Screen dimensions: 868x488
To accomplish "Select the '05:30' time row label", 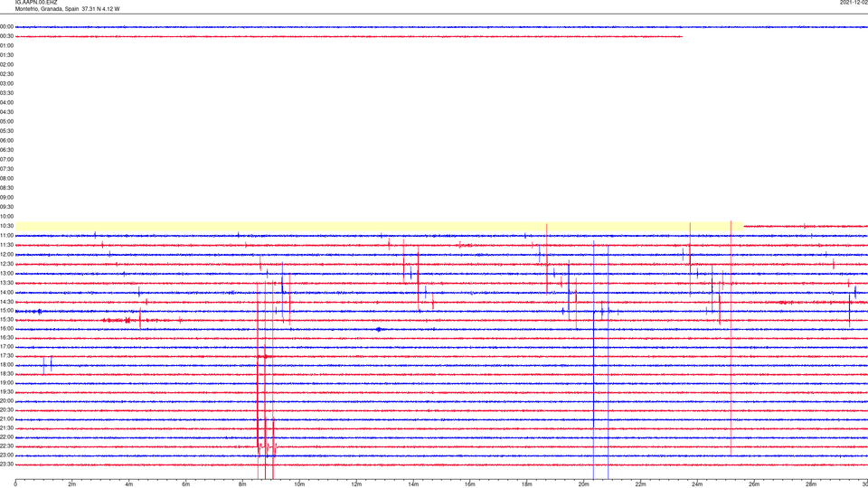I will coord(6,130).
